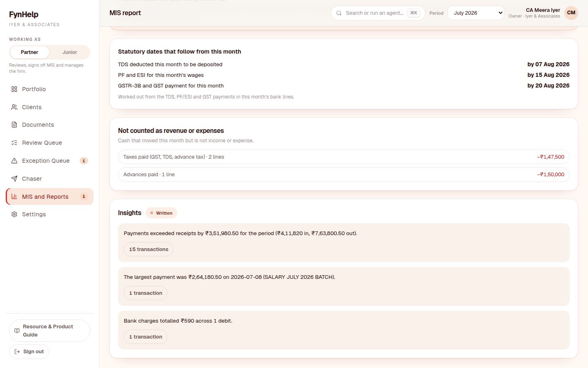Click 'TDS deducted this month to be deposited'

pos(170,65)
